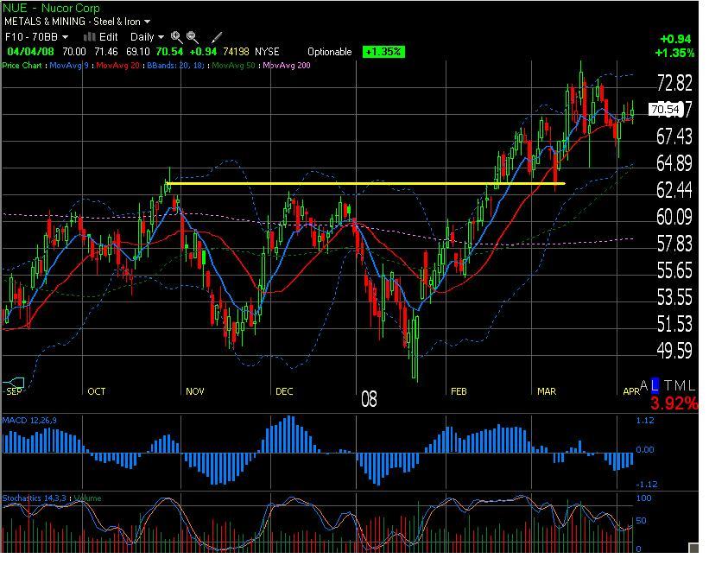Screen dimensions: 728x571
Task: Click the red 3.92% value
Action: click(x=674, y=403)
